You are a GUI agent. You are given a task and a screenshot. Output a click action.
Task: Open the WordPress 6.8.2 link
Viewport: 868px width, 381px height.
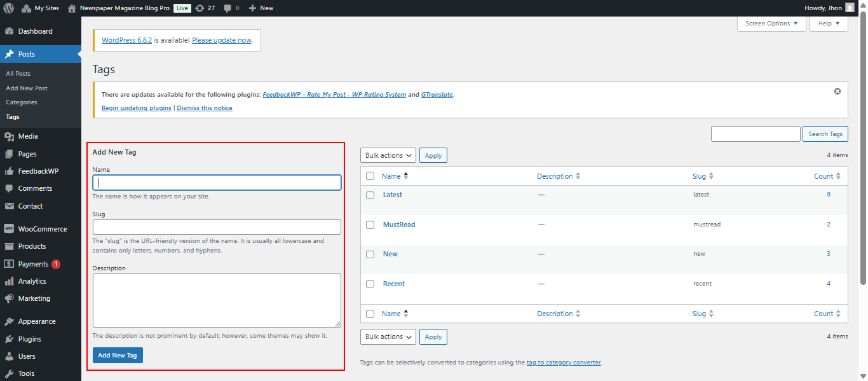click(127, 40)
